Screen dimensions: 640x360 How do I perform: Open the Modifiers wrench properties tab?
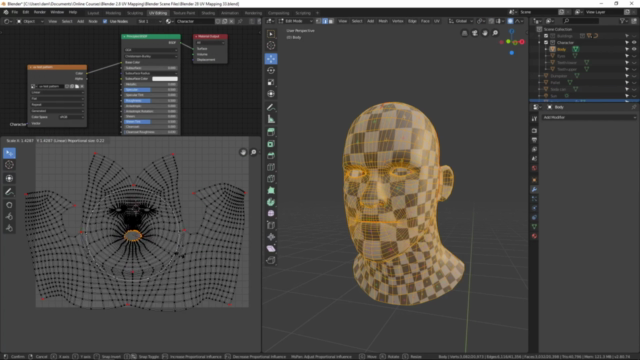(x=534, y=189)
